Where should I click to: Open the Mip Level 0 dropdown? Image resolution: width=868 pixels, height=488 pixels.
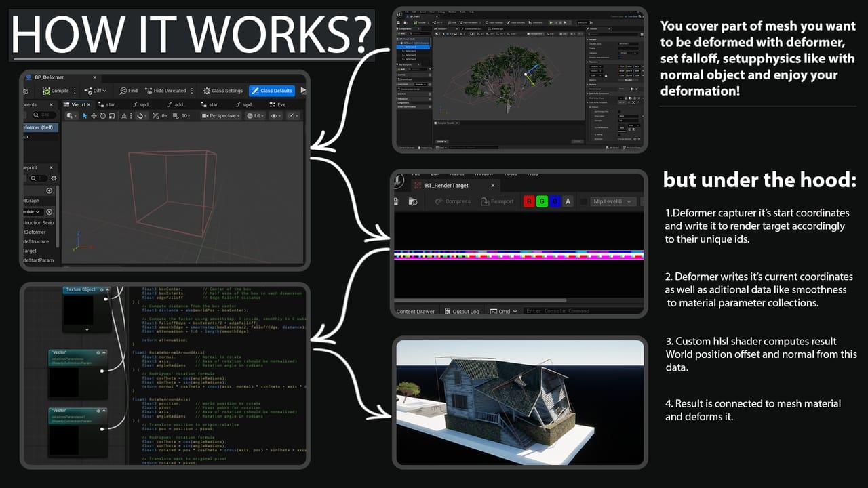coord(614,201)
